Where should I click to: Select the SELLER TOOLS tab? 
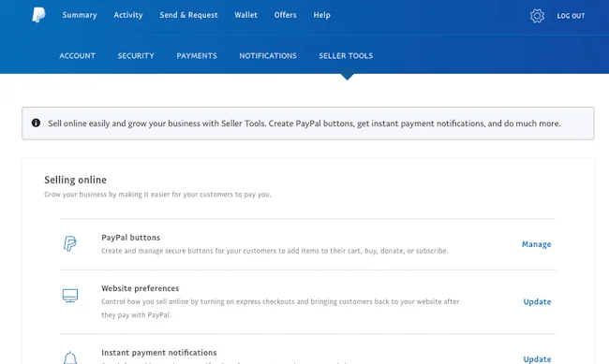(x=346, y=56)
